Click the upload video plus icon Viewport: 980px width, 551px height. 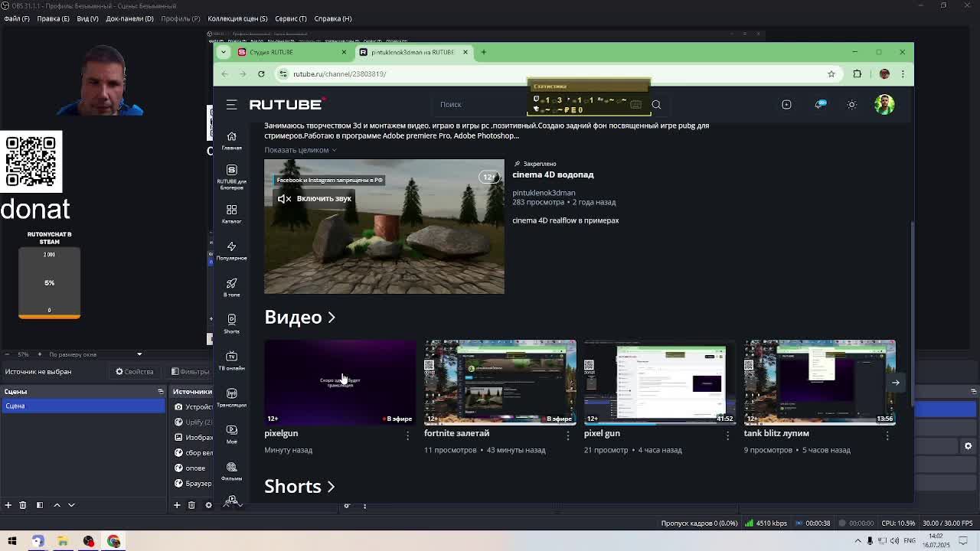tap(786, 105)
